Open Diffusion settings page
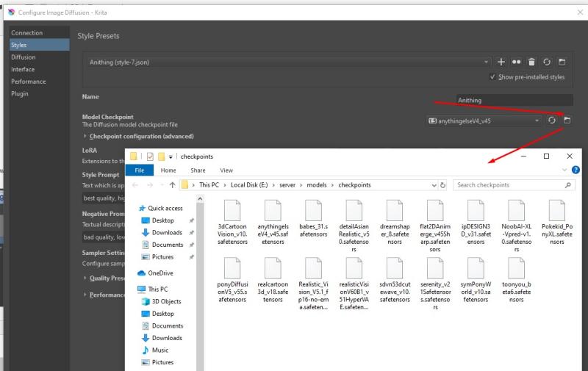 pos(40,57)
